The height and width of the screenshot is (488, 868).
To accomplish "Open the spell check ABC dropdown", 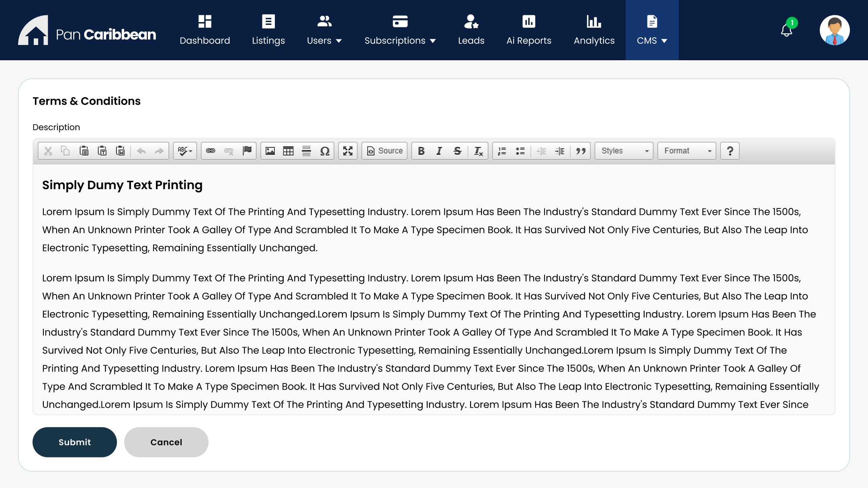I will coord(185,151).
